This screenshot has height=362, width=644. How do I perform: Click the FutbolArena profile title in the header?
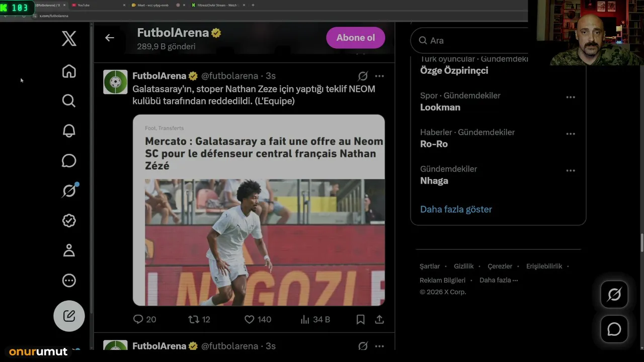173,33
